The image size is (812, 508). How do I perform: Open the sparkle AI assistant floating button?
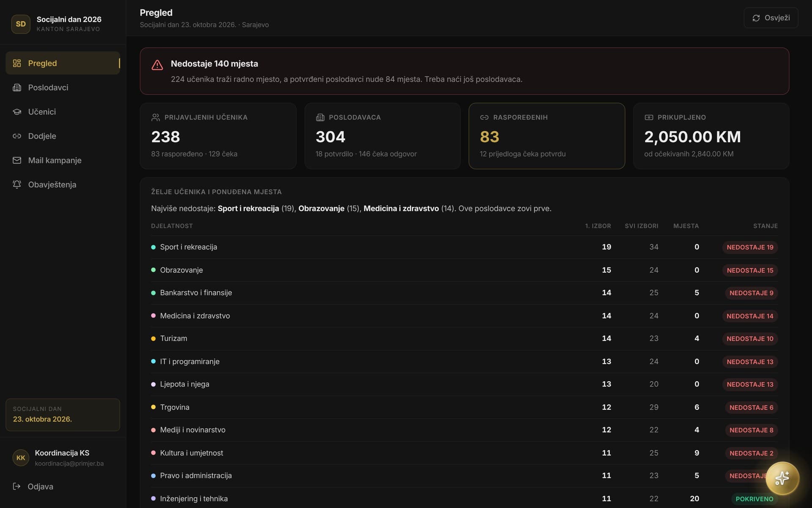[782, 478]
